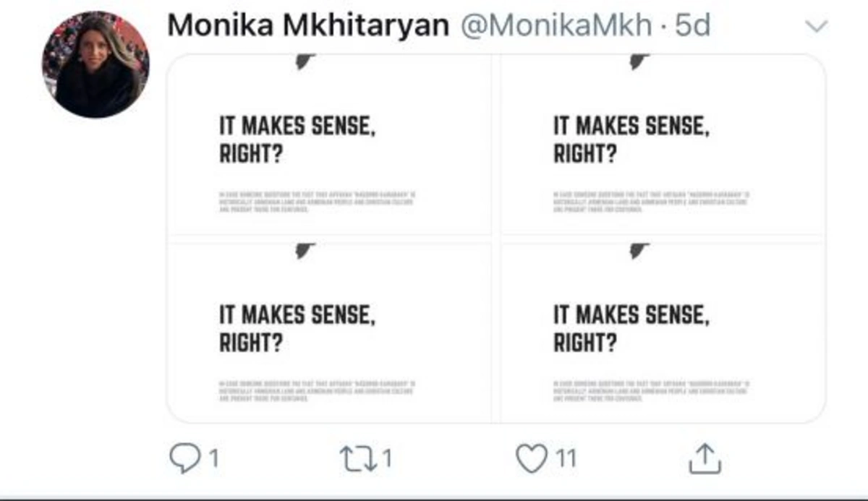Like the tweet with heart icon

(532, 458)
